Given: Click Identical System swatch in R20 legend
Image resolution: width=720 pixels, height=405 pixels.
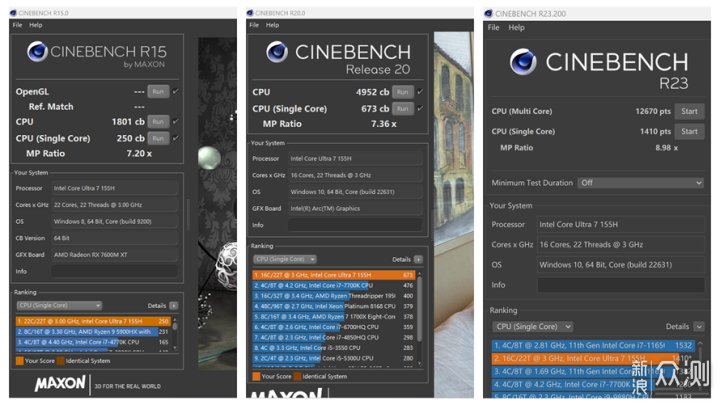Looking at the screenshot, I should [x=298, y=377].
